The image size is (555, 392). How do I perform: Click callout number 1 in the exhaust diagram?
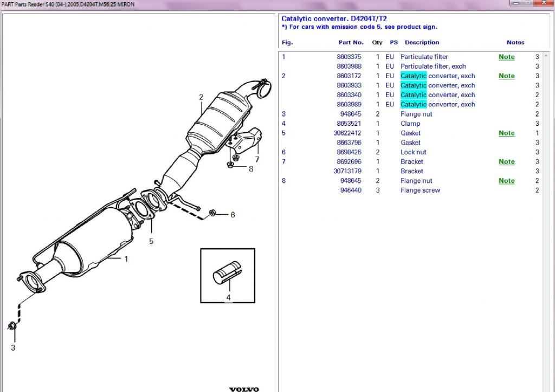(x=126, y=259)
